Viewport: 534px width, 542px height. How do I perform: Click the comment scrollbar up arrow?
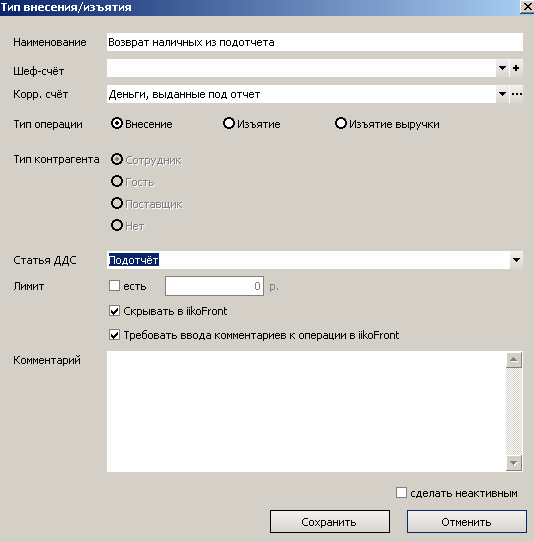tap(514, 360)
